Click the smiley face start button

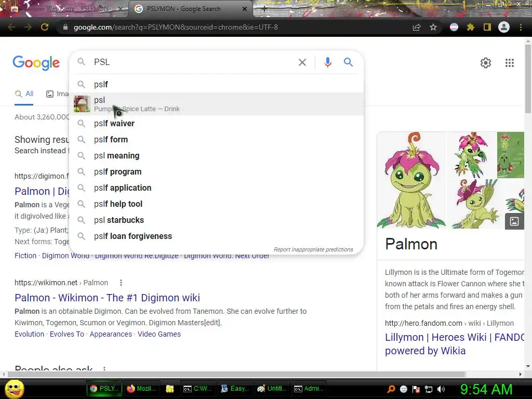(14, 389)
